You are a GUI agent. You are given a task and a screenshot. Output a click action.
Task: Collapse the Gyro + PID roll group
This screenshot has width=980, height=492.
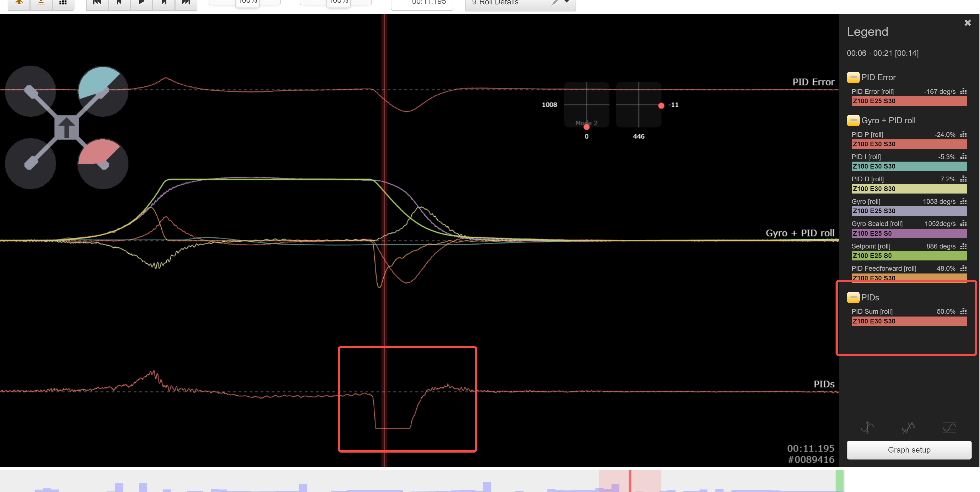[853, 120]
